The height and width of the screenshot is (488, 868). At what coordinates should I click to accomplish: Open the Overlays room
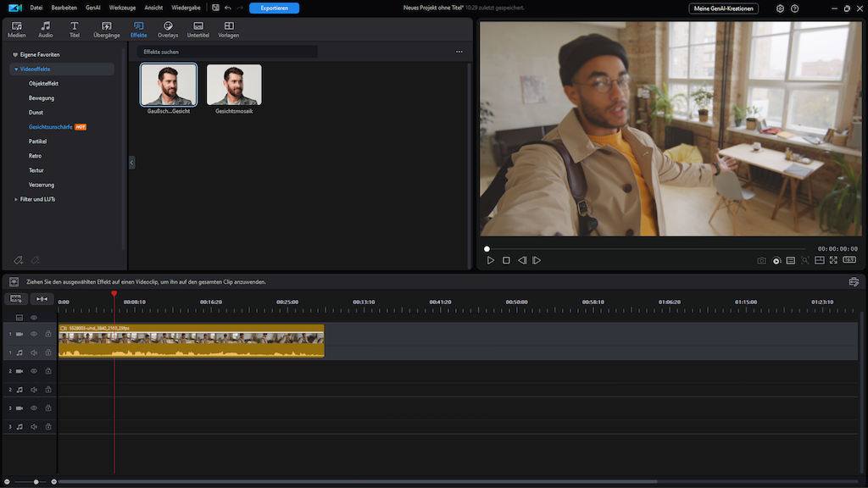point(168,30)
